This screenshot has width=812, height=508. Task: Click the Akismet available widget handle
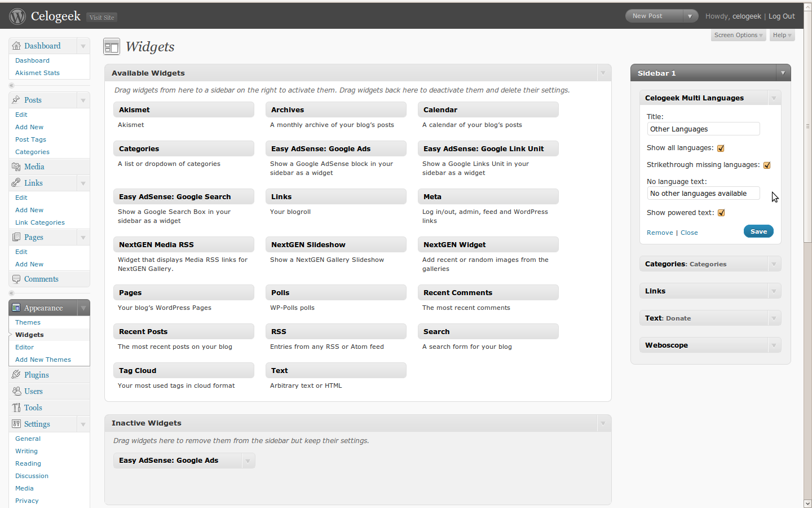point(183,110)
